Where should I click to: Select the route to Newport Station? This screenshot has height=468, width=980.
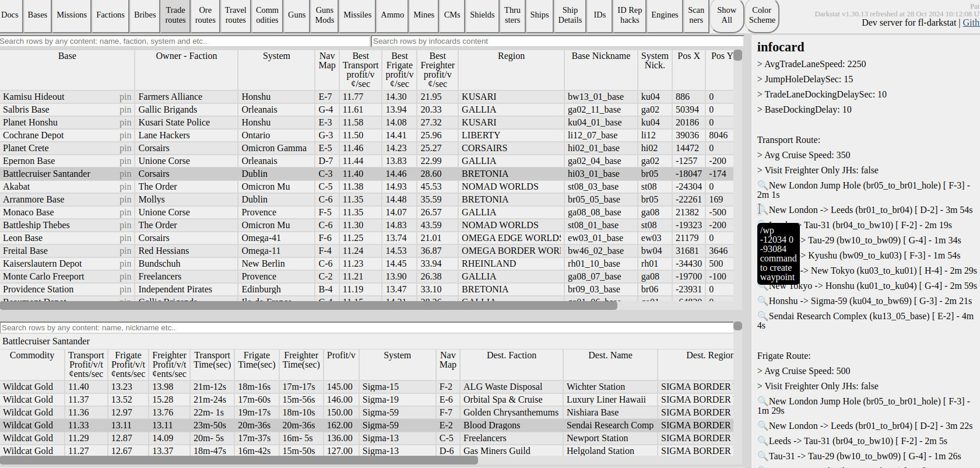[367, 438]
